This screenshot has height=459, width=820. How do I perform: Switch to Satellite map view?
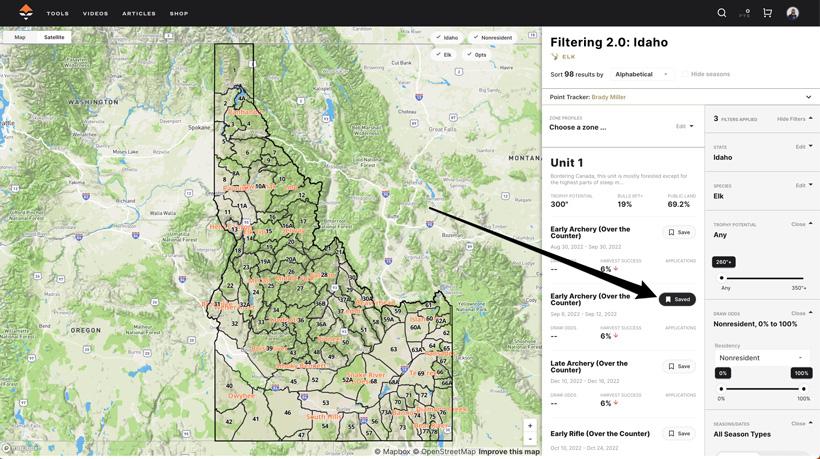click(x=54, y=37)
